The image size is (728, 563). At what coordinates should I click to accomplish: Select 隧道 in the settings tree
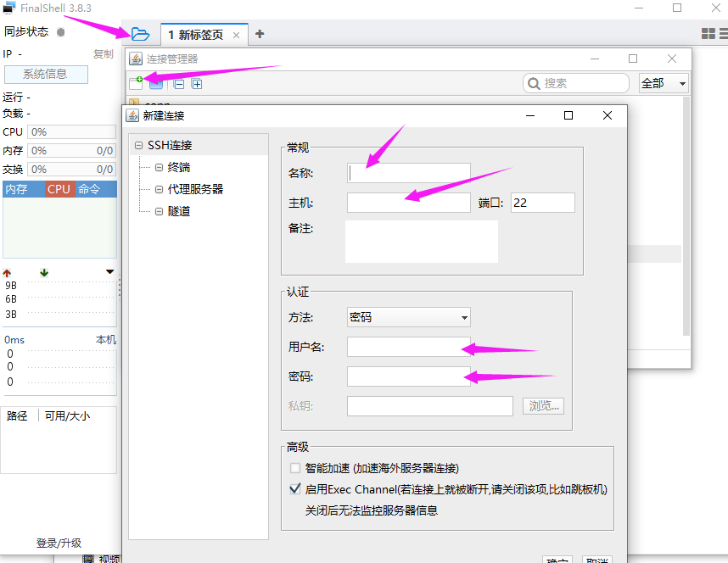[179, 211]
